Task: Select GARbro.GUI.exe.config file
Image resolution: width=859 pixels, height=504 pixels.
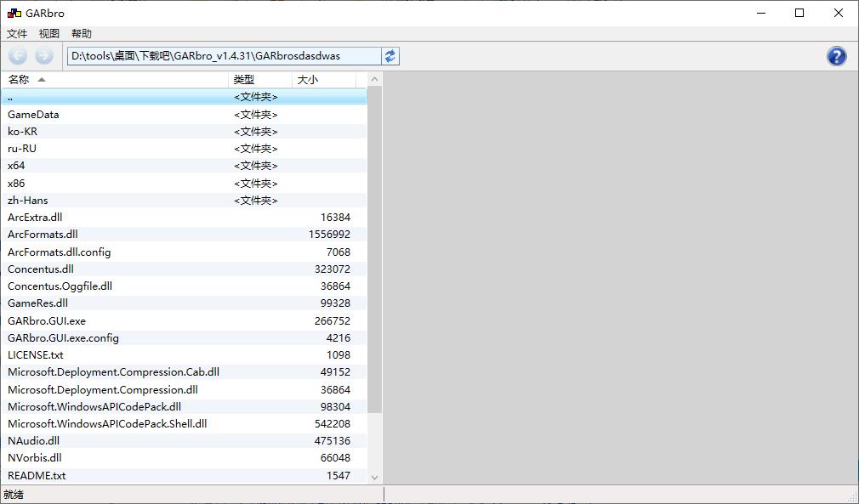Action: tap(184, 337)
